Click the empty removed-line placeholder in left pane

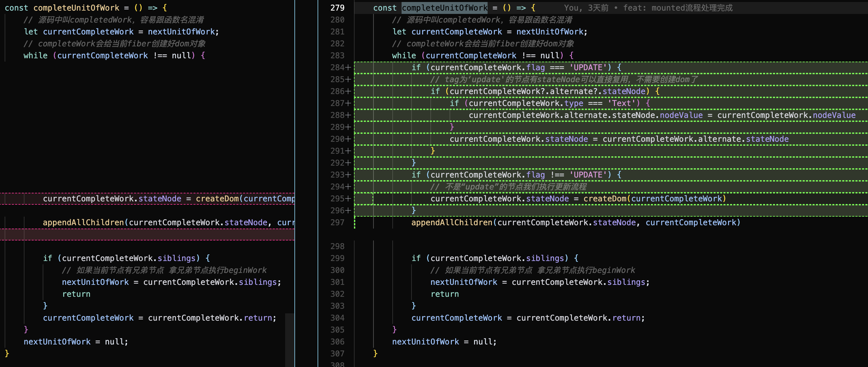coord(147,235)
